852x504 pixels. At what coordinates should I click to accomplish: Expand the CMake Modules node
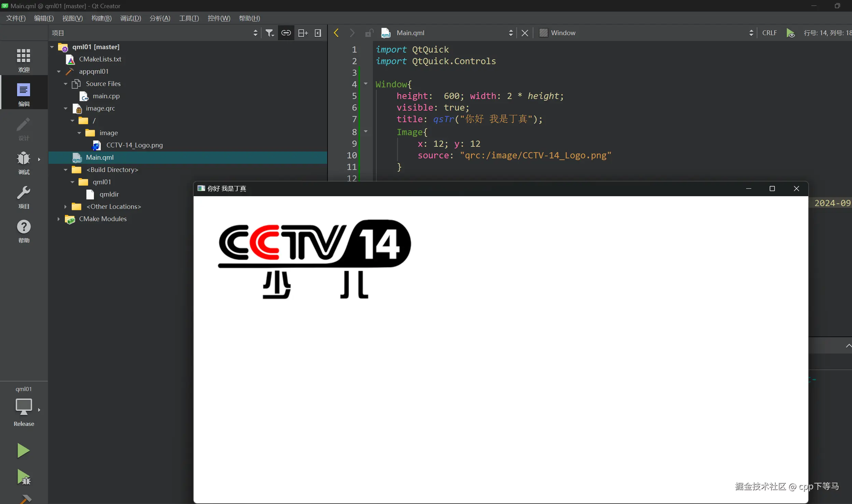58,219
